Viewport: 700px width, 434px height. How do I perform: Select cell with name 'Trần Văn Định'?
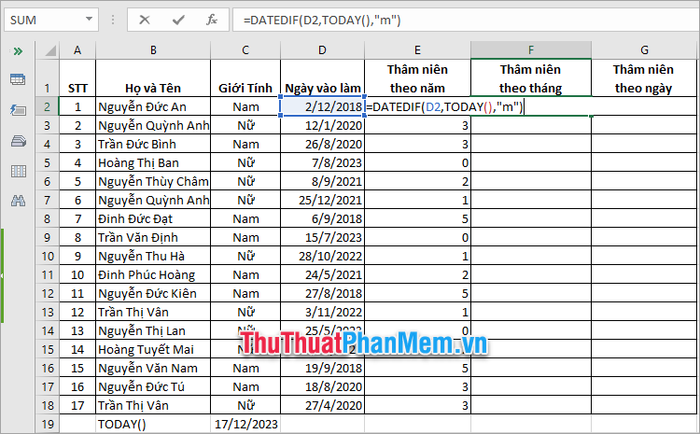pos(153,238)
